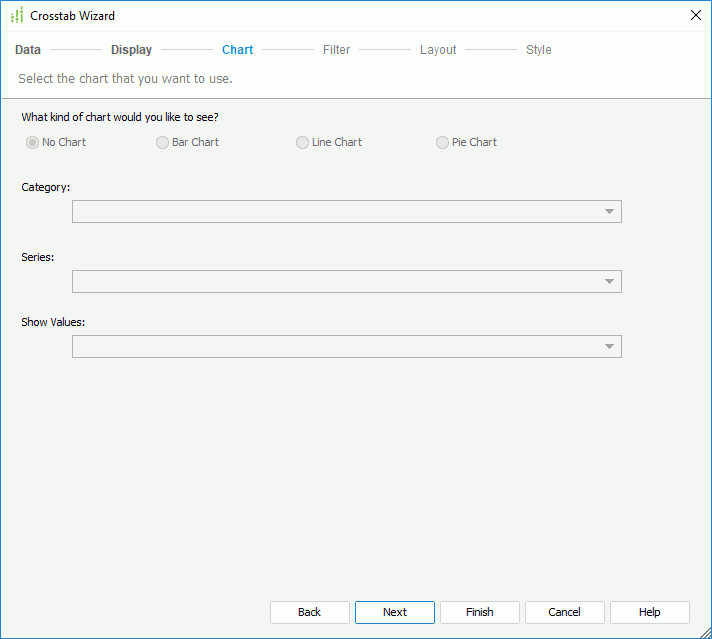Viewport: 712px width, 639px height.
Task: Expand the Series combo box
Action: [x=346, y=282]
